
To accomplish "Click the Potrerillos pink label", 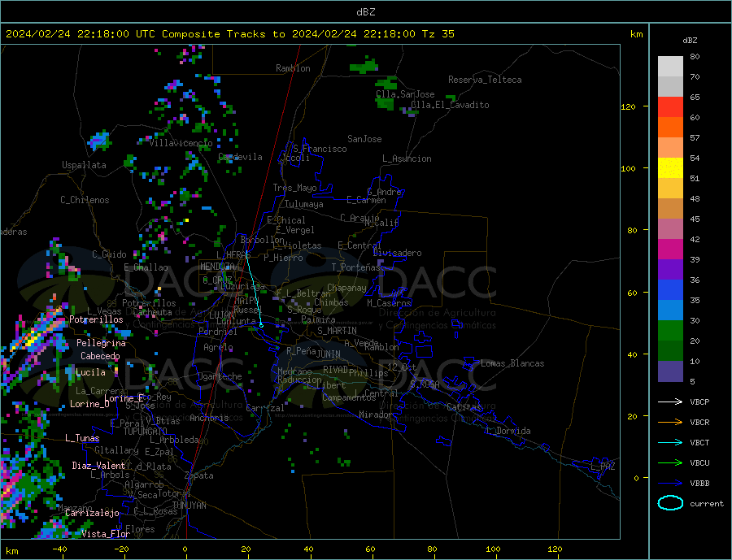I will [96, 319].
